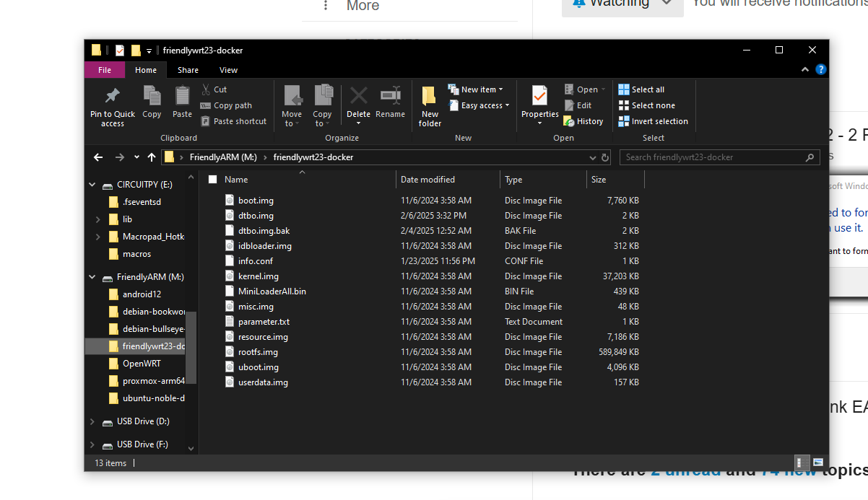Collapse the CIRCUITPY (E:) tree node
The width and height of the screenshot is (868, 500).
pyautogui.click(x=92, y=185)
